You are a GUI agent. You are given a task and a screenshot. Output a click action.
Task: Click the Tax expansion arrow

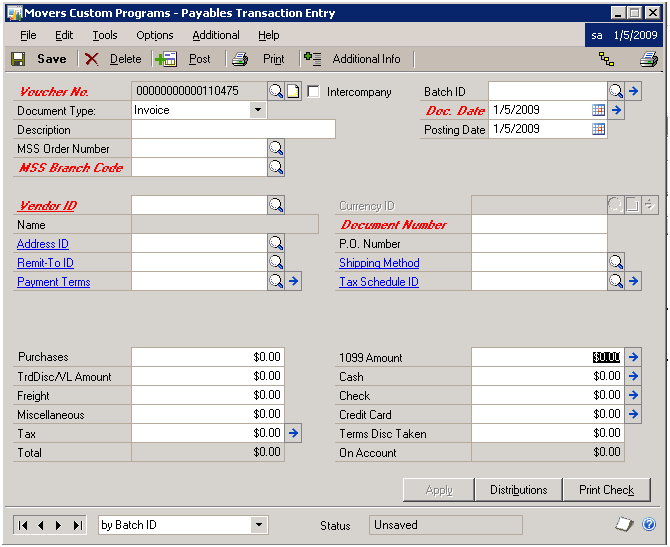point(293,433)
